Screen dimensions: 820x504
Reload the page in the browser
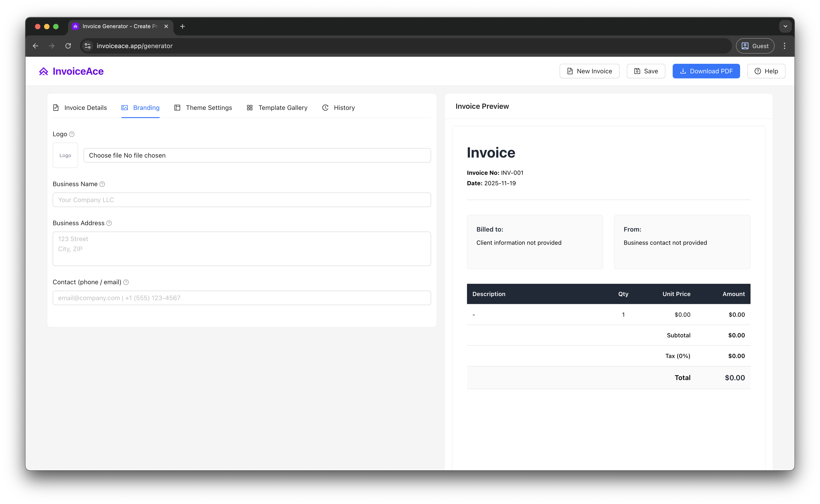click(68, 46)
